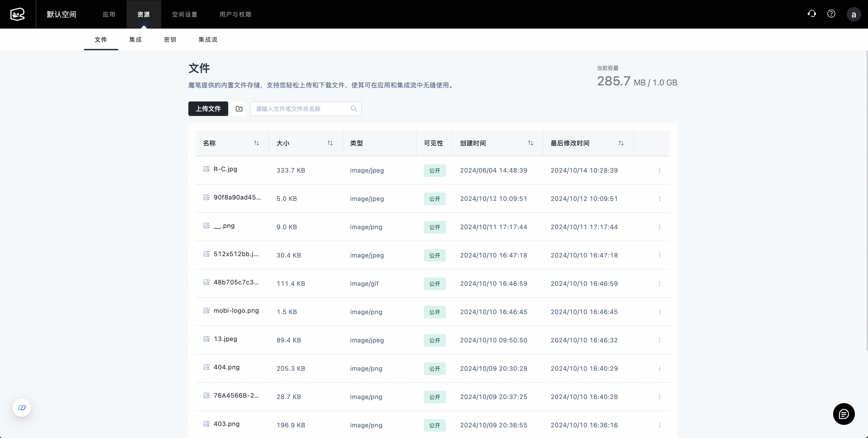Sort files by 名称 column
This screenshot has width=868, height=438.
pos(257,143)
